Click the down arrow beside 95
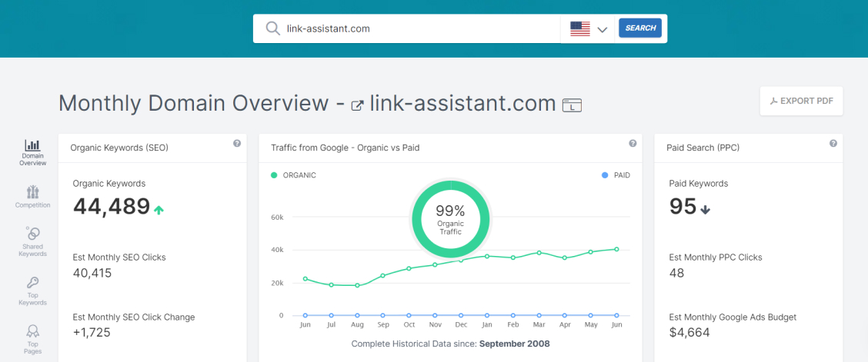The height and width of the screenshot is (362, 868). click(705, 210)
